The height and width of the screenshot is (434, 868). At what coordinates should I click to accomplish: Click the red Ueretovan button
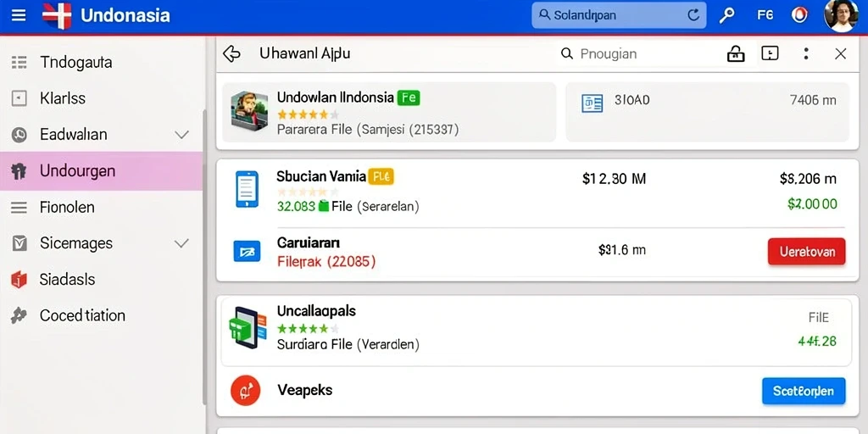(x=807, y=251)
